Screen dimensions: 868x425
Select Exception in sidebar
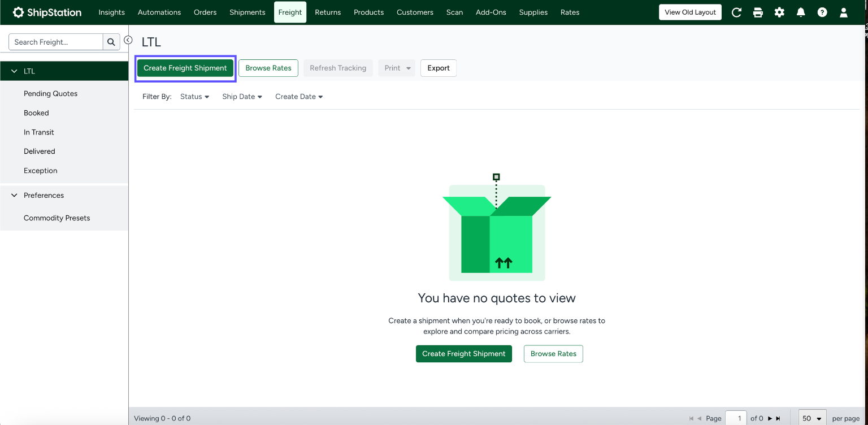point(41,171)
